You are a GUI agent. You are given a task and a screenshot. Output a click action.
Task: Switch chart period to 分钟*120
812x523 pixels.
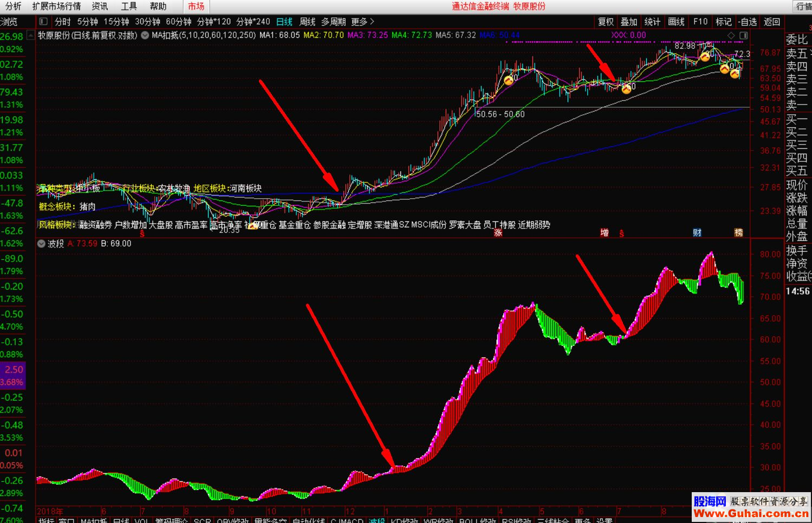point(213,22)
